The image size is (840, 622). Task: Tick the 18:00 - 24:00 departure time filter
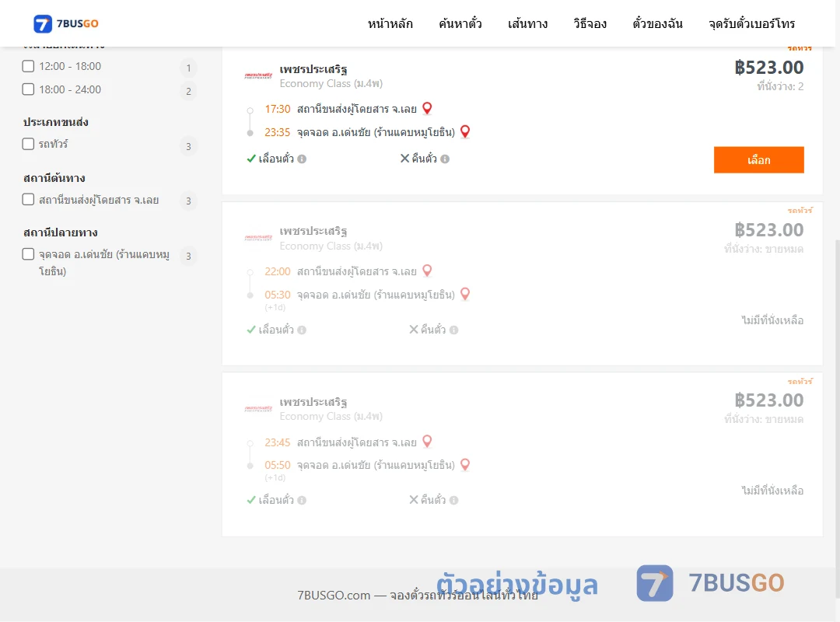(x=29, y=89)
